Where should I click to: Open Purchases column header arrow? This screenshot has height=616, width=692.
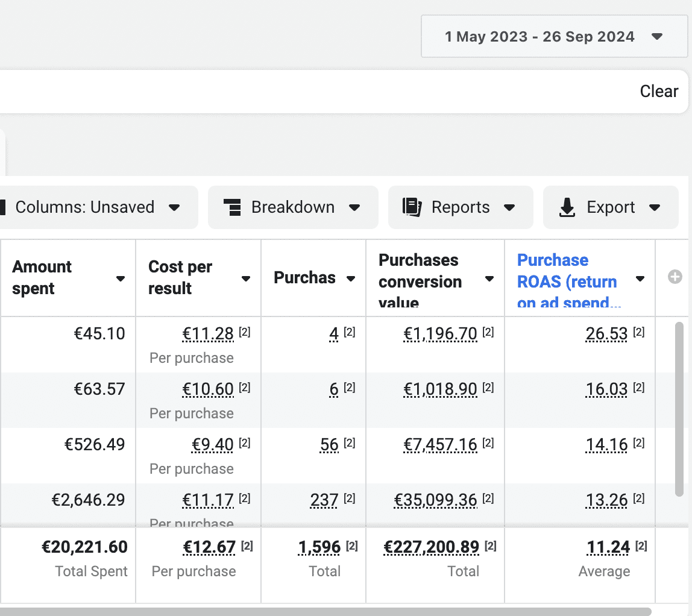[x=351, y=278]
